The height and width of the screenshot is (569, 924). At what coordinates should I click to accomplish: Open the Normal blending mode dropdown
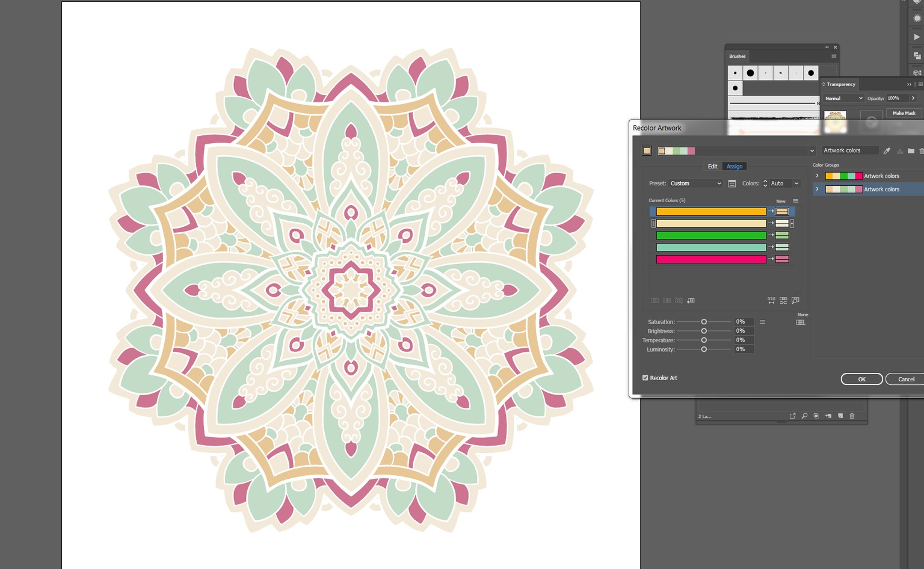click(843, 98)
